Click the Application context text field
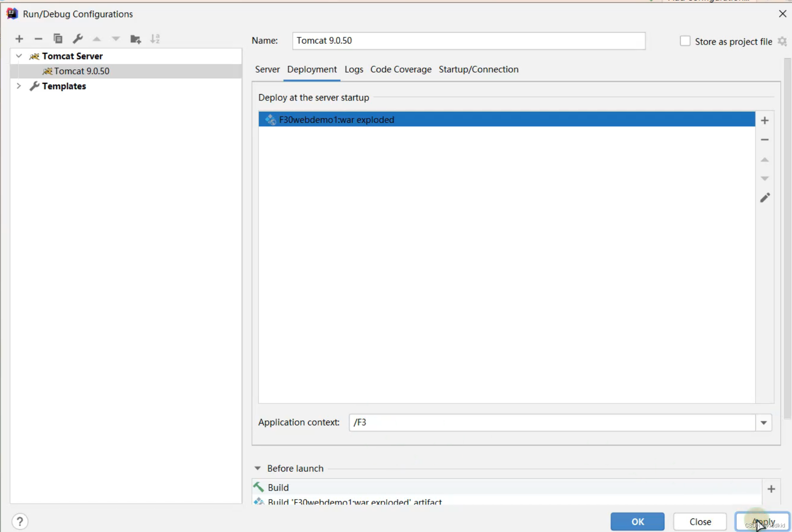 point(552,423)
